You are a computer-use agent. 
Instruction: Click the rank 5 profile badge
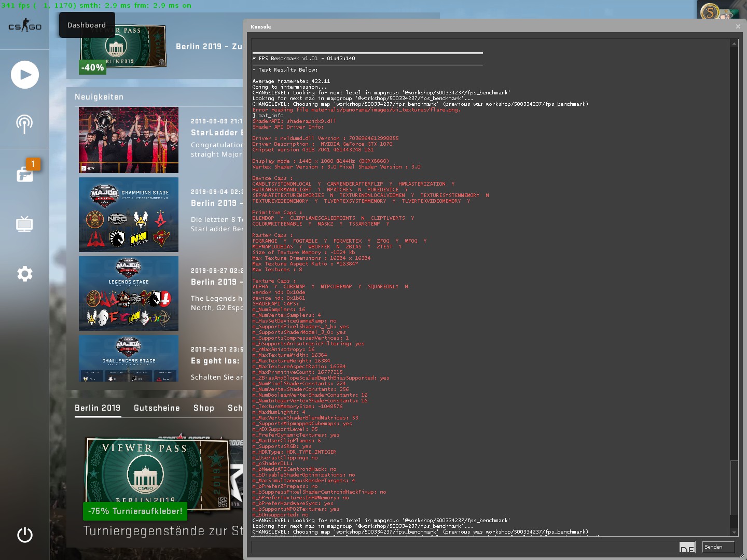tap(710, 11)
